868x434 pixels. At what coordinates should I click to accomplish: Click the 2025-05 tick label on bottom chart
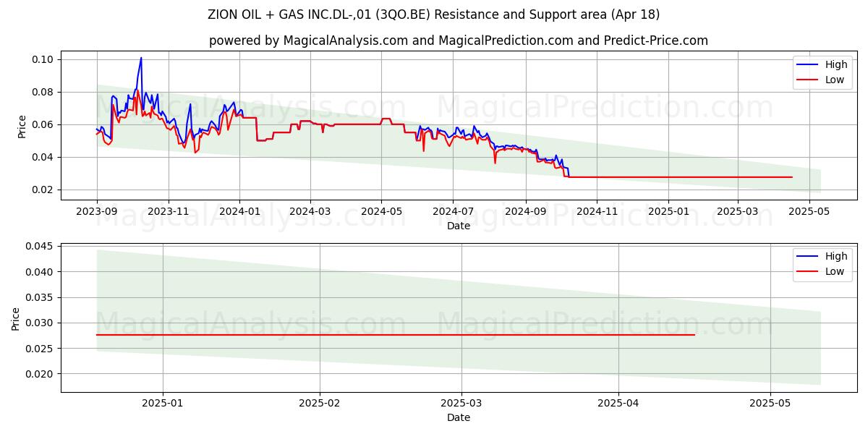(770, 402)
